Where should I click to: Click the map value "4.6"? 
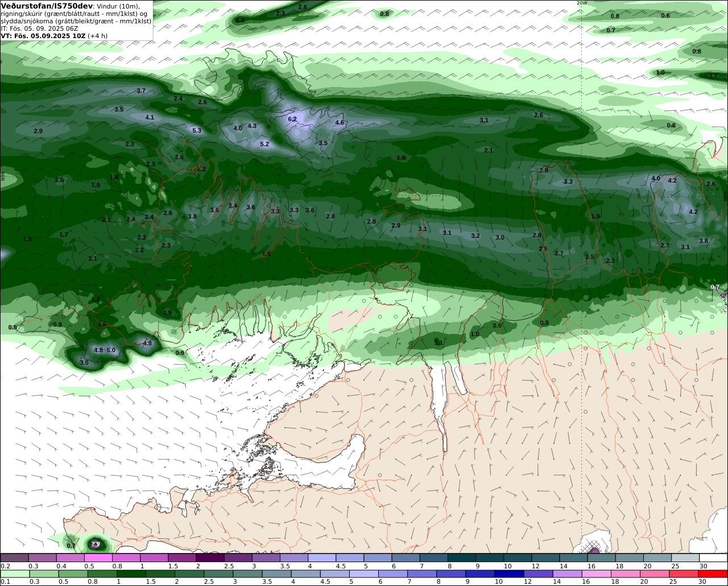[x=340, y=122]
